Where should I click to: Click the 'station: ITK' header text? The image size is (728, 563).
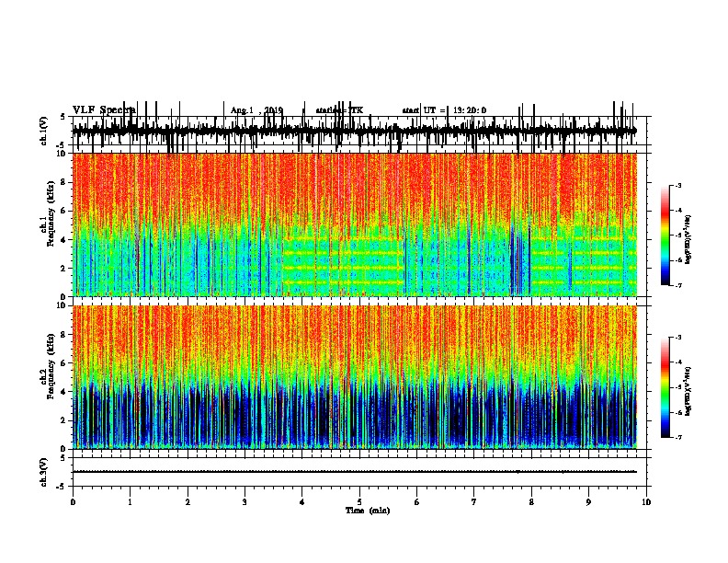click(339, 110)
